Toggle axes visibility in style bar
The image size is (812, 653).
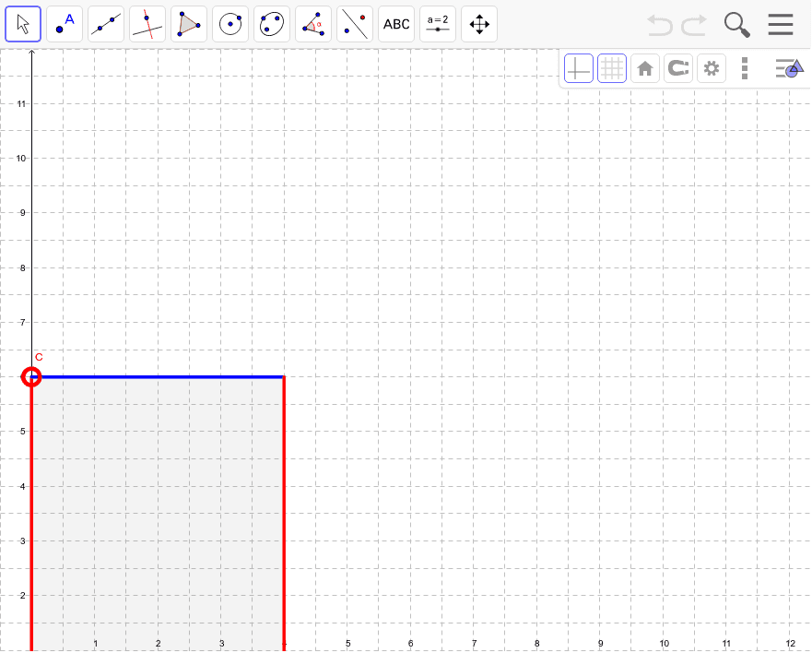tap(579, 68)
